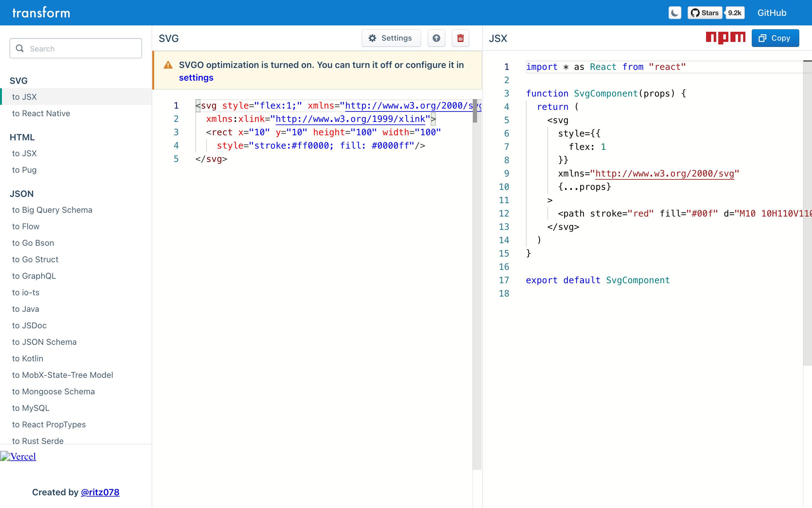Open SVG editor Settings

[x=391, y=38]
